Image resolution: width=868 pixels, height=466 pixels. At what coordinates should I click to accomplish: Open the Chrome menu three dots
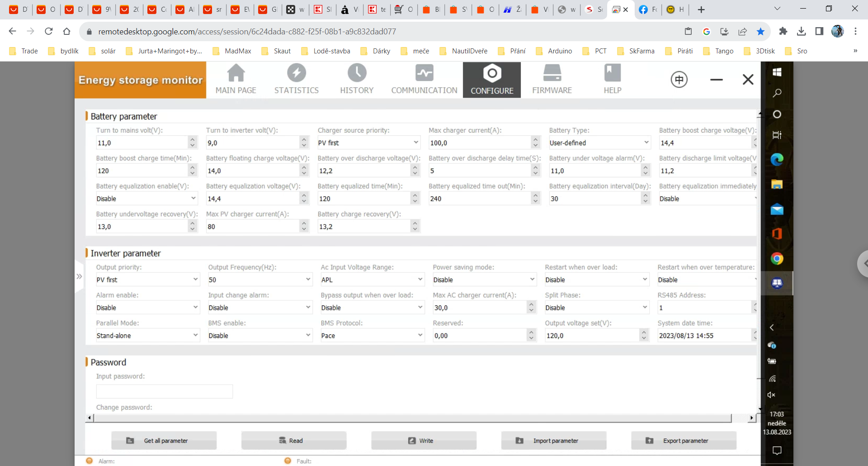[x=855, y=31]
